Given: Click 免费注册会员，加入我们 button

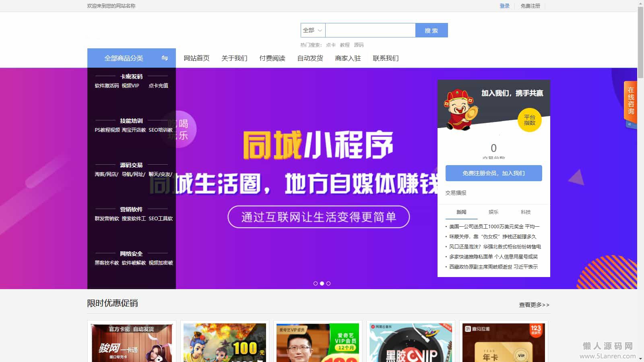Looking at the screenshot, I should (x=494, y=173).
